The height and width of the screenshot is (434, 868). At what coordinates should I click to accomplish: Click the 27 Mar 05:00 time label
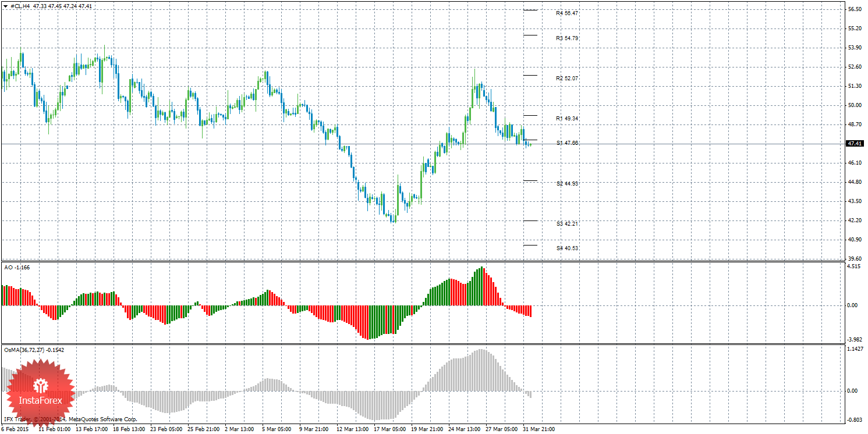coord(502,430)
